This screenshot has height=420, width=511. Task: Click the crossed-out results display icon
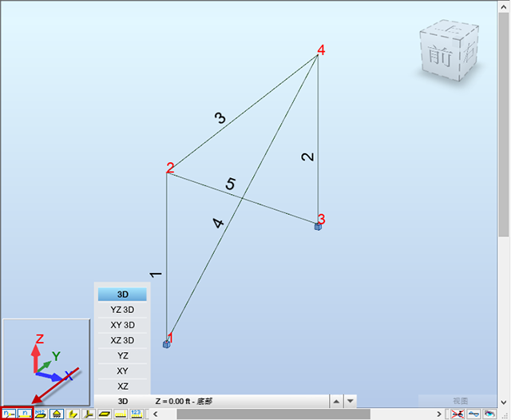point(458,414)
